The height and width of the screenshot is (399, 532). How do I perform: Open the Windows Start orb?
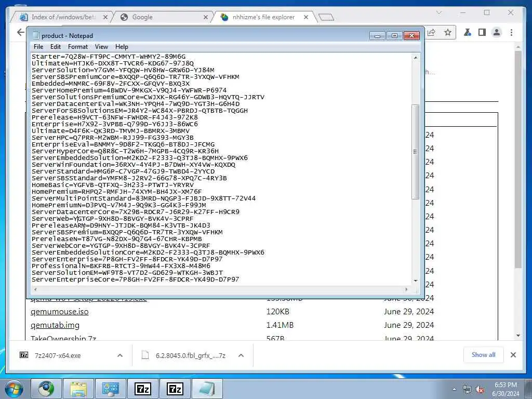pos(14,389)
